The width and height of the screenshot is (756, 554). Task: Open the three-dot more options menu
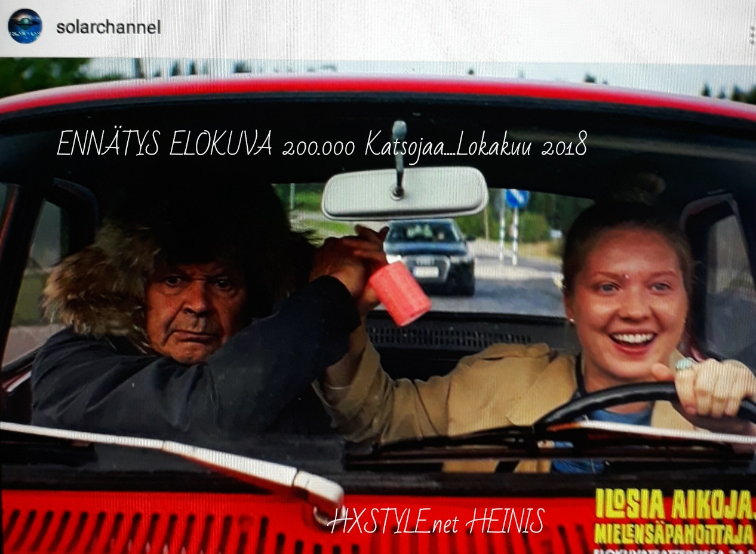(x=751, y=35)
